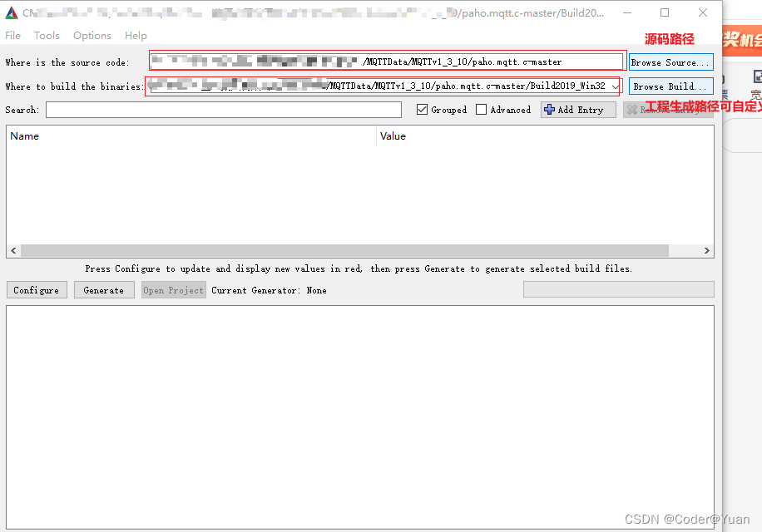
Task: Click the horizontal scrollbar thumb of cache table
Action: tap(344, 250)
